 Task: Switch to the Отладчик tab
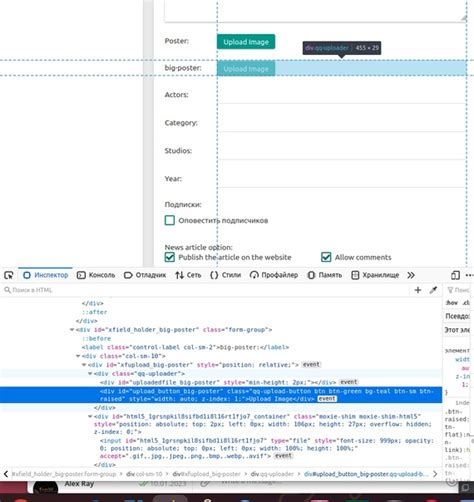(x=145, y=275)
